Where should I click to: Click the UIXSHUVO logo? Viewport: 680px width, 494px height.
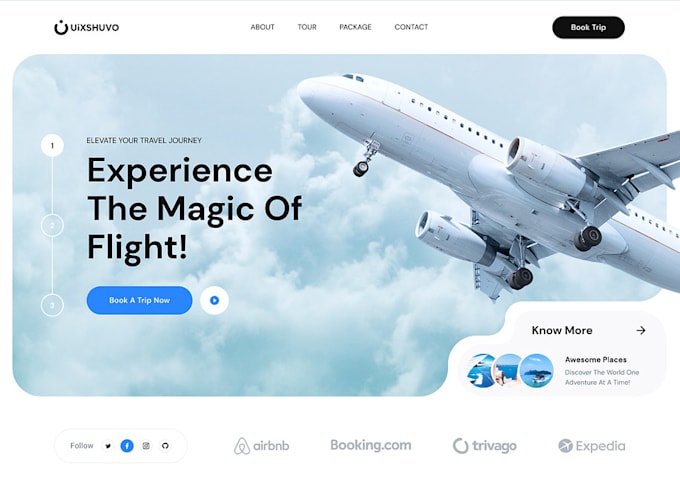point(86,27)
